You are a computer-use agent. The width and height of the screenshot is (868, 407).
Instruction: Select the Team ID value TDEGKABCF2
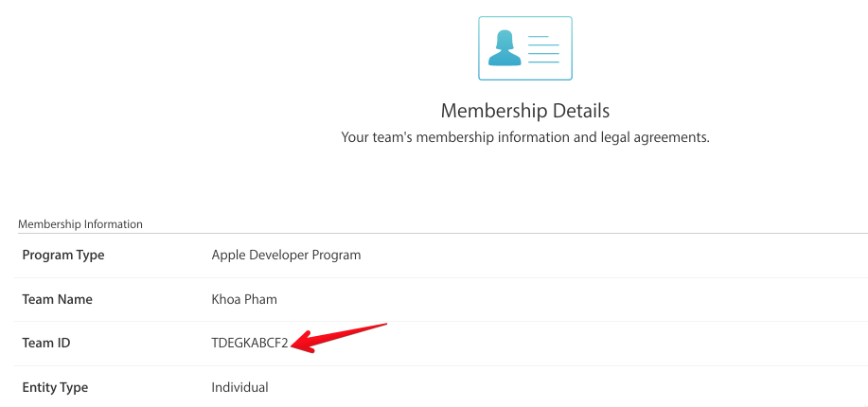(x=250, y=344)
